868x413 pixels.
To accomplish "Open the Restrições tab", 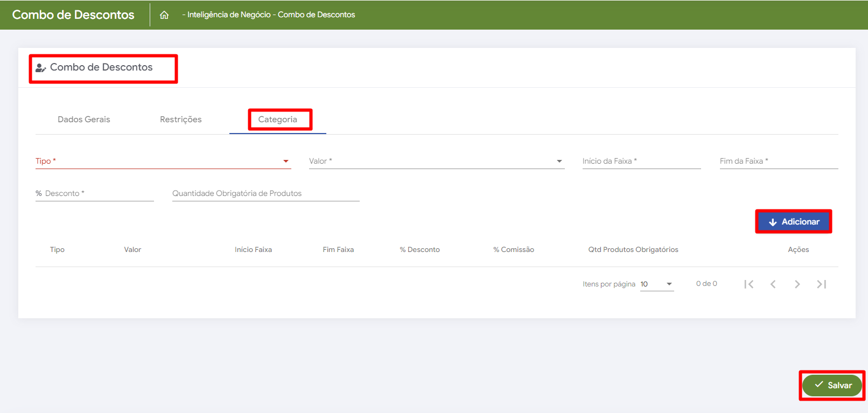I will (x=181, y=120).
